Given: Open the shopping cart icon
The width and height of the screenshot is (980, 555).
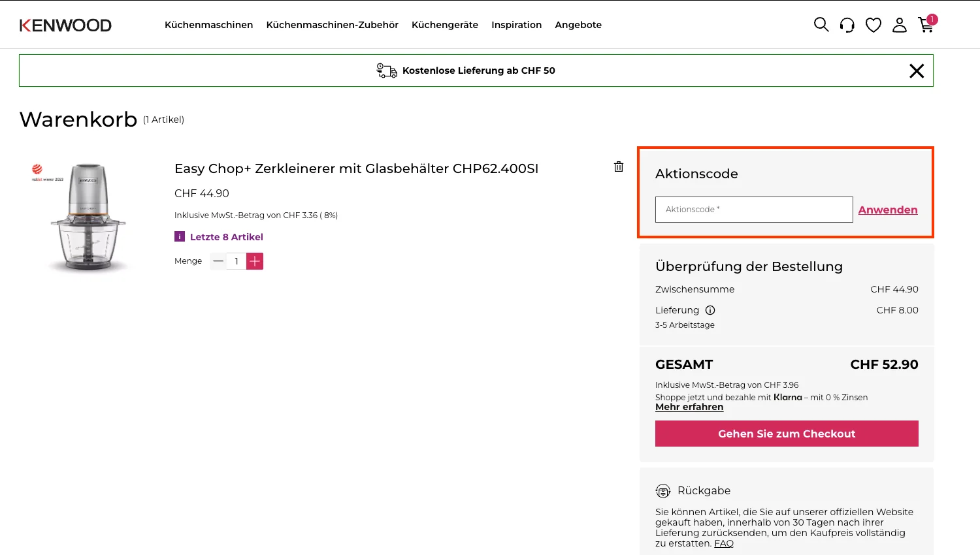Looking at the screenshot, I should coord(926,26).
